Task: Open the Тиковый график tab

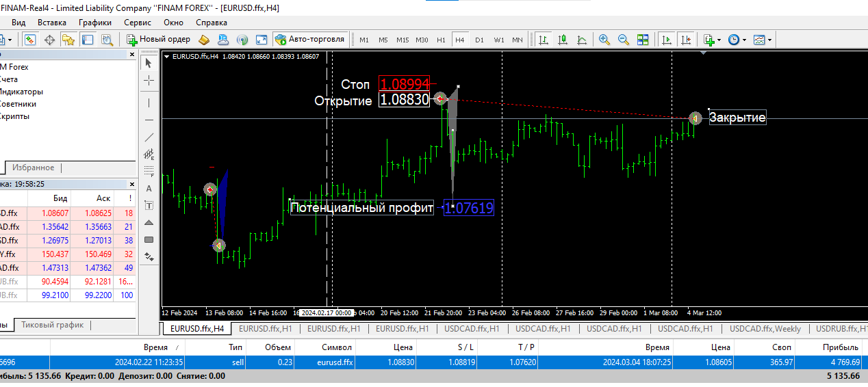Action: click(53, 325)
